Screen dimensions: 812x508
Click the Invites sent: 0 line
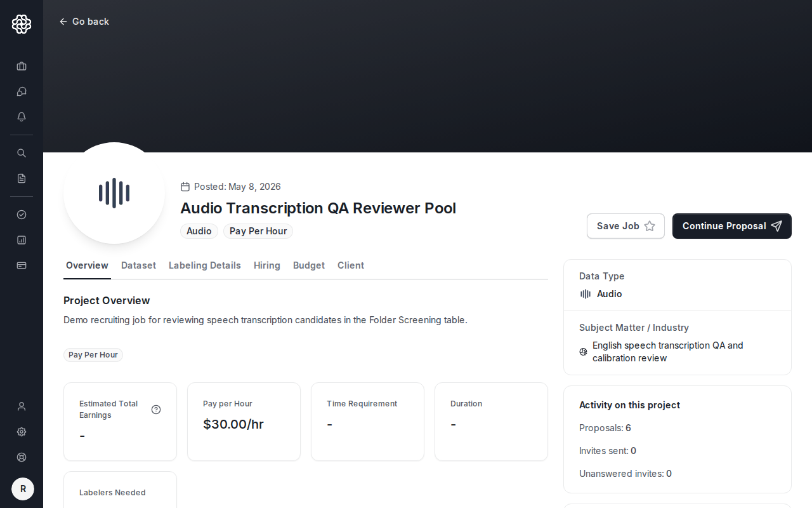608,451
